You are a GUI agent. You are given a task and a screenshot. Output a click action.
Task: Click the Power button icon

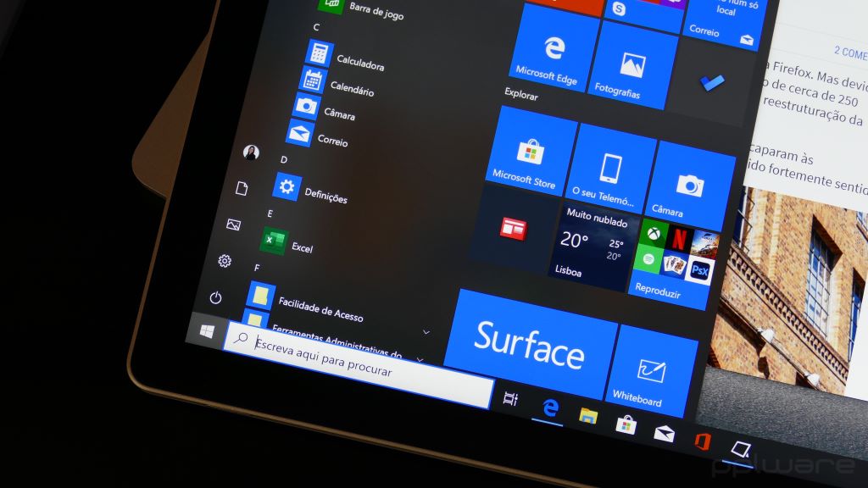tap(216, 297)
